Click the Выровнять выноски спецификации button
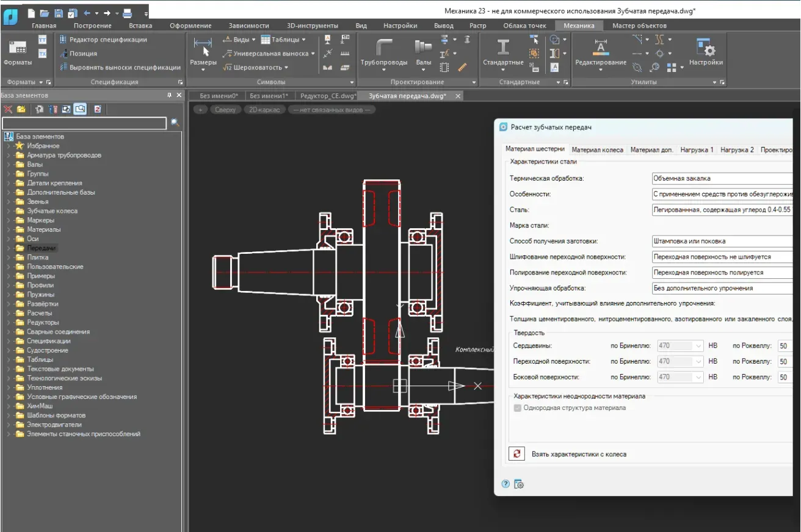 pos(120,68)
